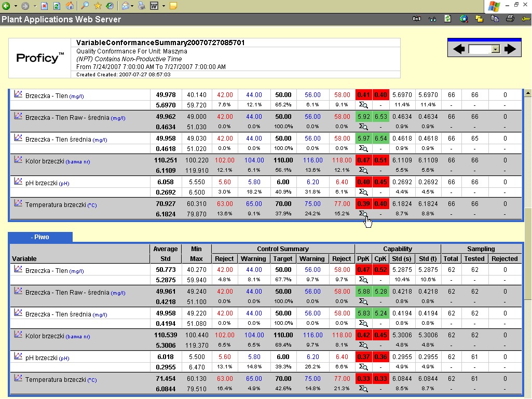The image size is (532, 399).
Task: Open trend chart for upper-table Temperatura brzeczki
Action: coord(18,203)
